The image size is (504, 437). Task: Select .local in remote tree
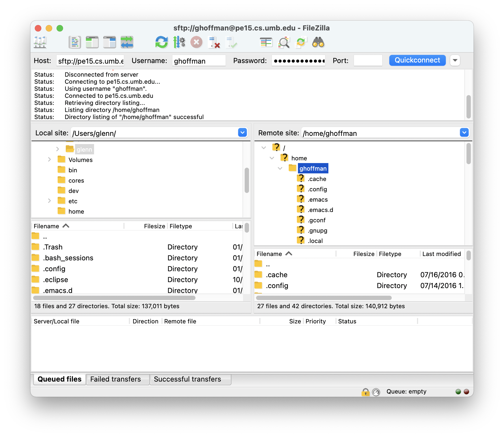pos(315,241)
